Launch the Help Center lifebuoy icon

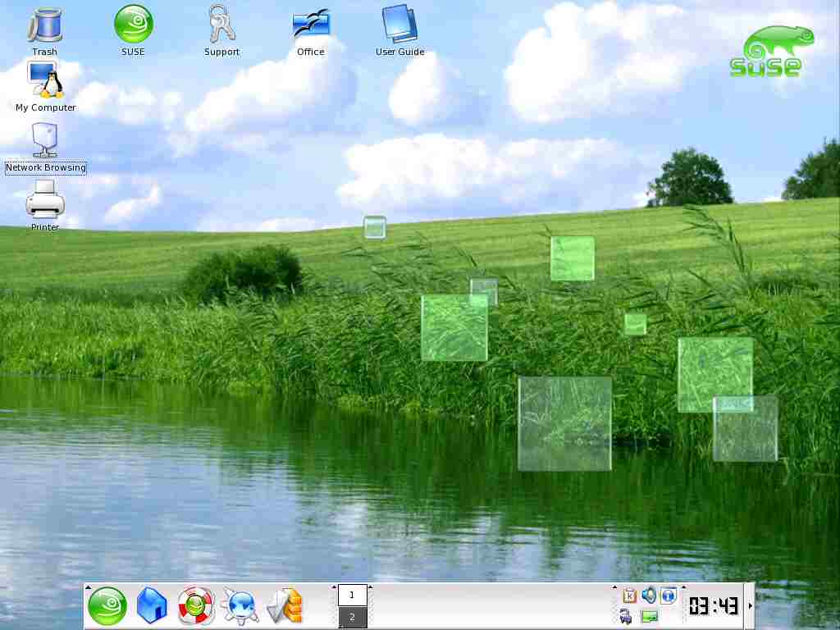(x=196, y=606)
